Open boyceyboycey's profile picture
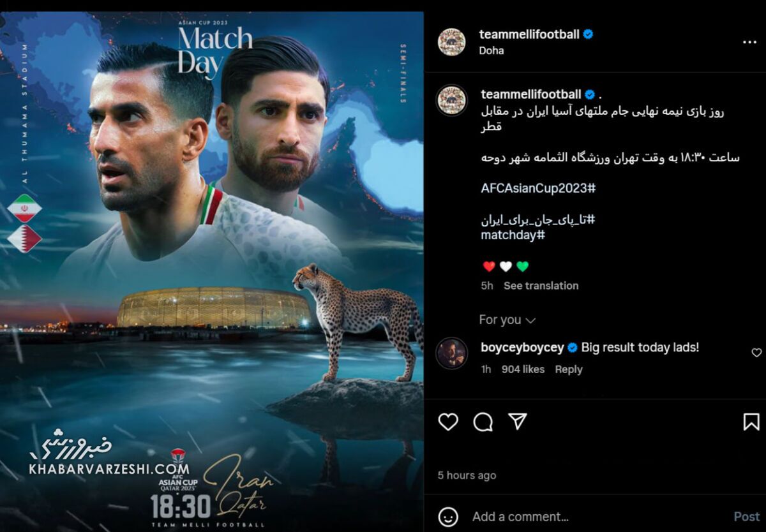The image size is (766, 532). pyautogui.click(x=452, y=353)
